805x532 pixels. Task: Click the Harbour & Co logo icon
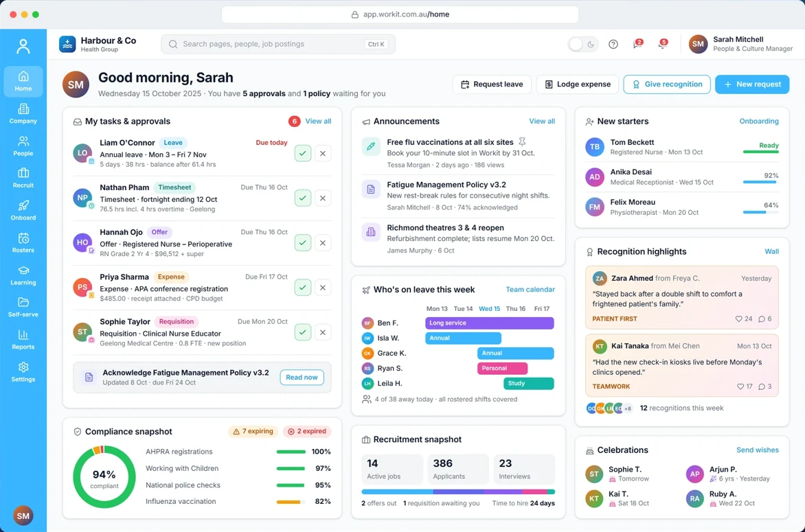67,44
